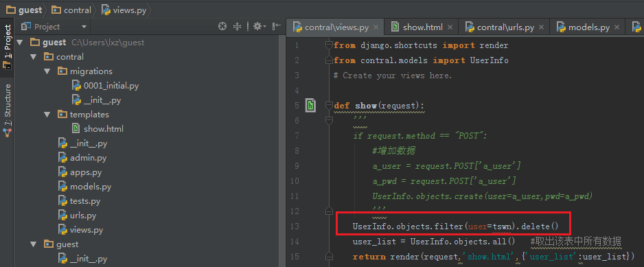Open the Project panel settings gear
The width and height of the screenshot is (644, 267).
[260, 27]
